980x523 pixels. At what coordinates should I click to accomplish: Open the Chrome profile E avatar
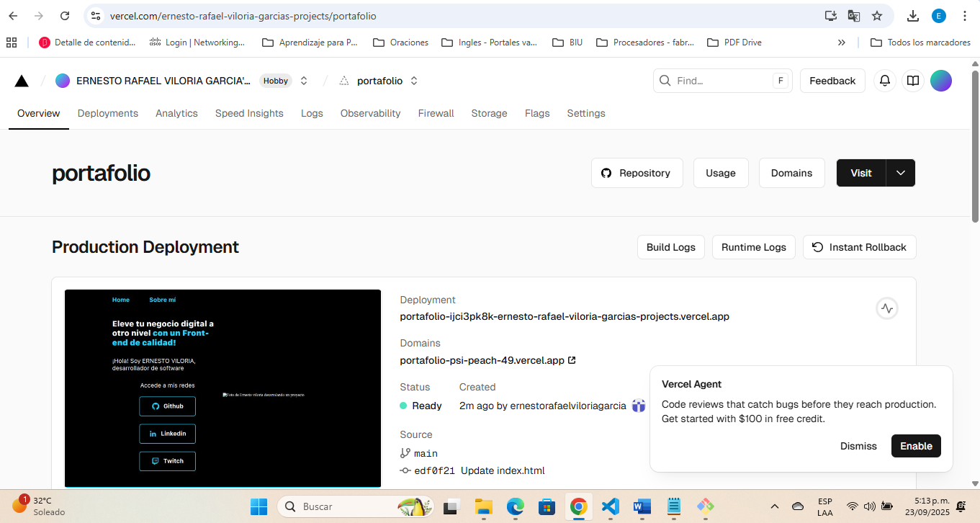938,16
